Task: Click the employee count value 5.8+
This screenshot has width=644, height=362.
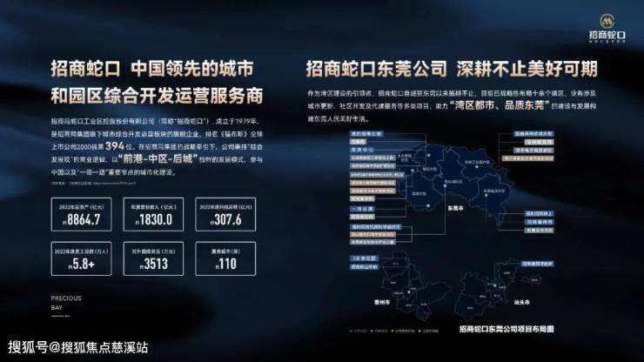Action: click(x=84, y=264)
